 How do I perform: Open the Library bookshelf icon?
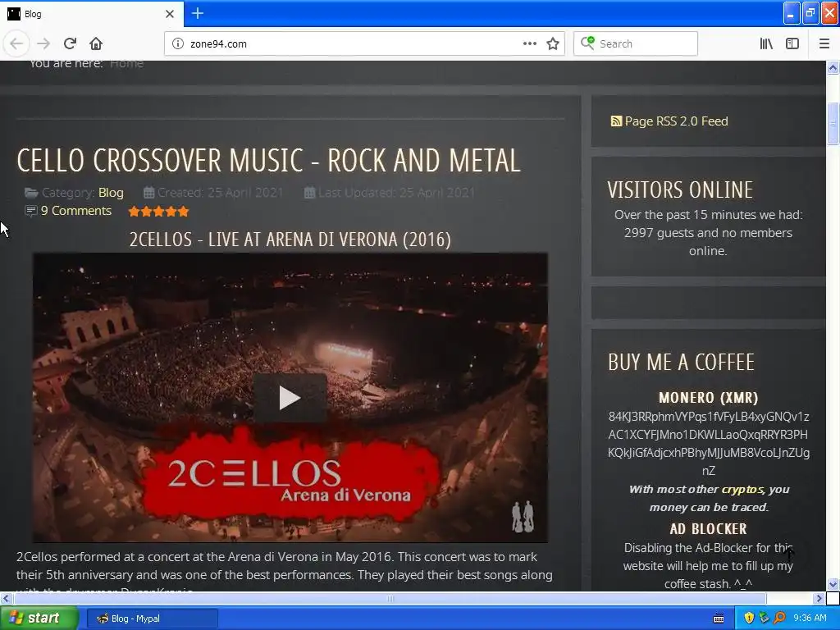coord(766,43)
